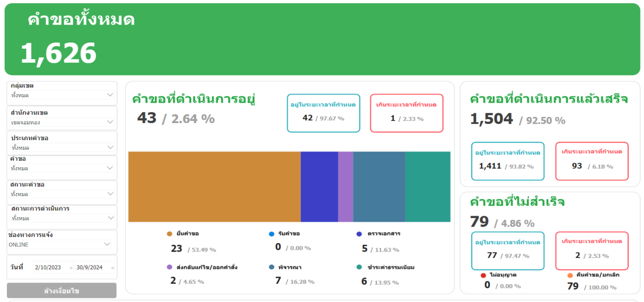Click the orange ยื่นคำขอ legend dot
The width and height of the screenshot is (644, 302).
[170, 234]
